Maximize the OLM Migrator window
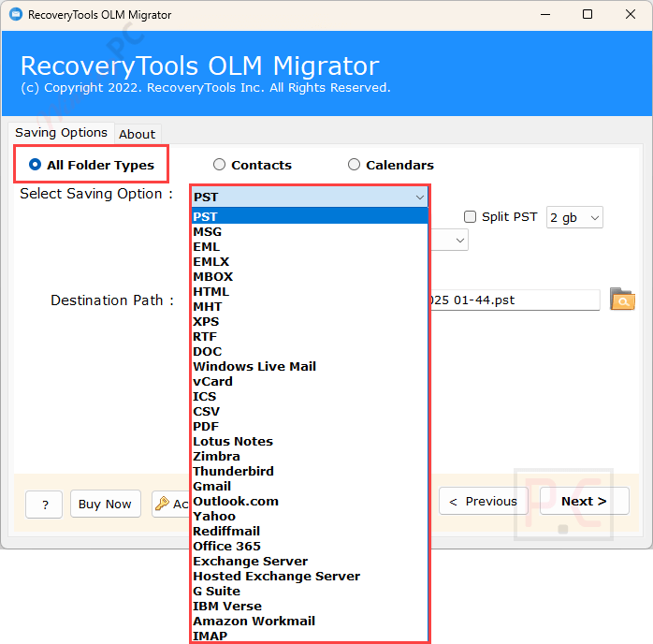Viewport: 653px width, 644px height. click(x=588, y=15)
